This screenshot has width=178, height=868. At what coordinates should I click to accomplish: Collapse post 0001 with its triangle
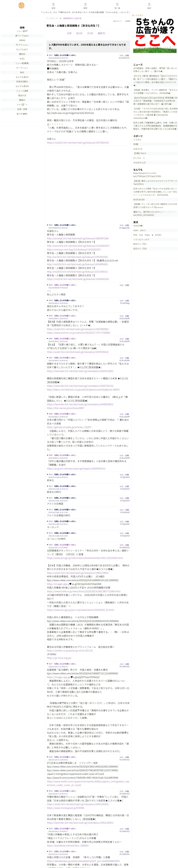click(x=47, y=55)
